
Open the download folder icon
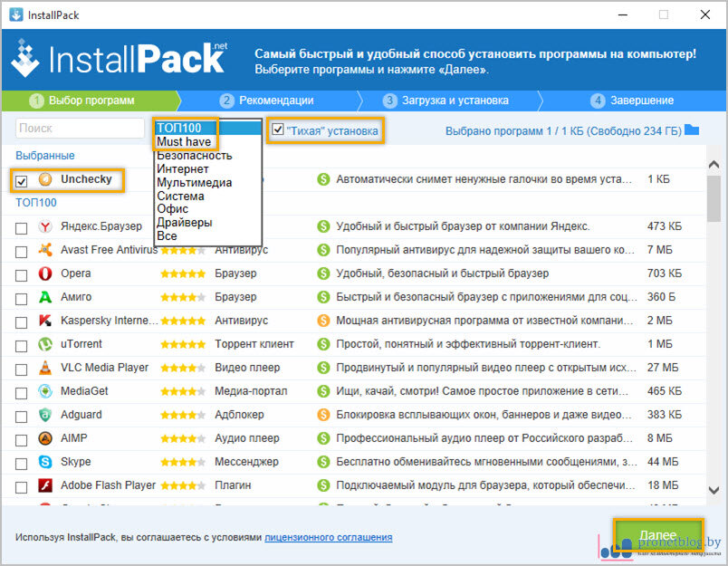coord(692,130)
